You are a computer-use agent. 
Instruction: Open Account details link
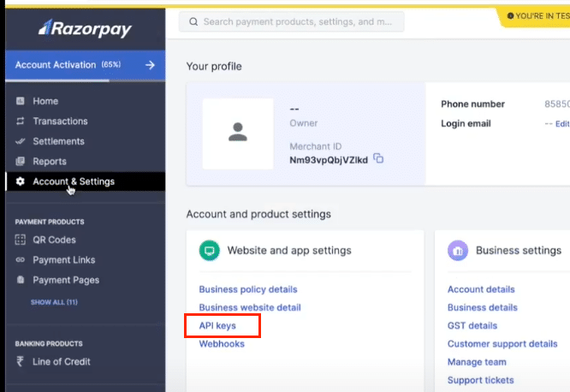(481, 289)
